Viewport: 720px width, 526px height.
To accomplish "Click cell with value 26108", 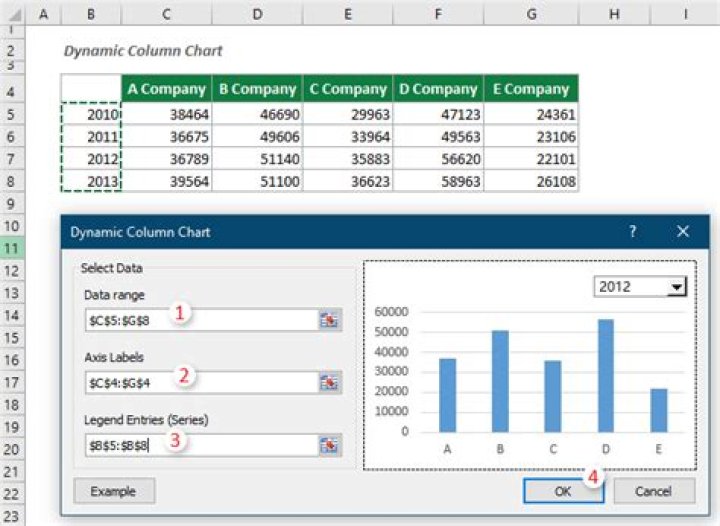I will point(531,181).
